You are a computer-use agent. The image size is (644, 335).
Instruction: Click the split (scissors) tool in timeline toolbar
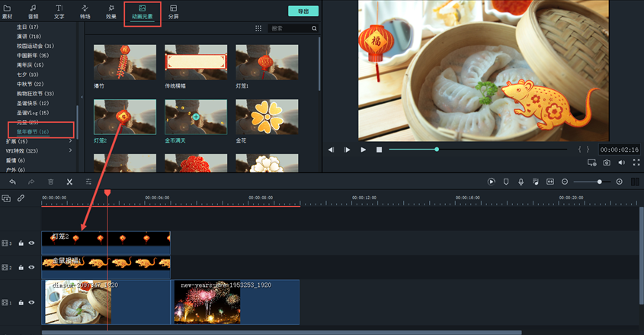[x=69, y=182]
